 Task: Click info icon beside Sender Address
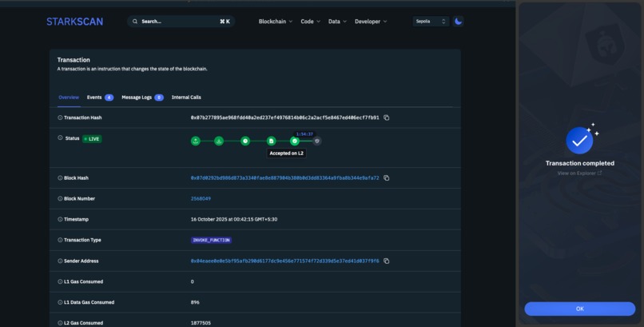click(x=60, y=261)
